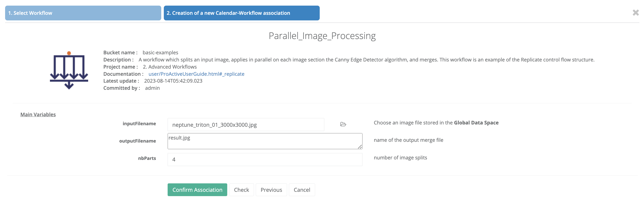Click the Parallel_Image_Processing workflow icon
The height and width of the screenshot is (203, 644).
pyautogui.click(x=69, y=70)
